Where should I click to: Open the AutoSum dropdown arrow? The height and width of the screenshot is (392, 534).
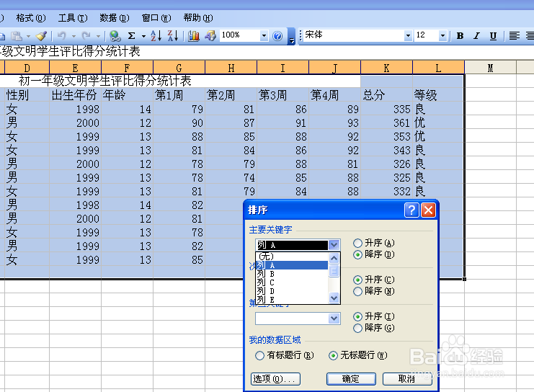(143, 36)
